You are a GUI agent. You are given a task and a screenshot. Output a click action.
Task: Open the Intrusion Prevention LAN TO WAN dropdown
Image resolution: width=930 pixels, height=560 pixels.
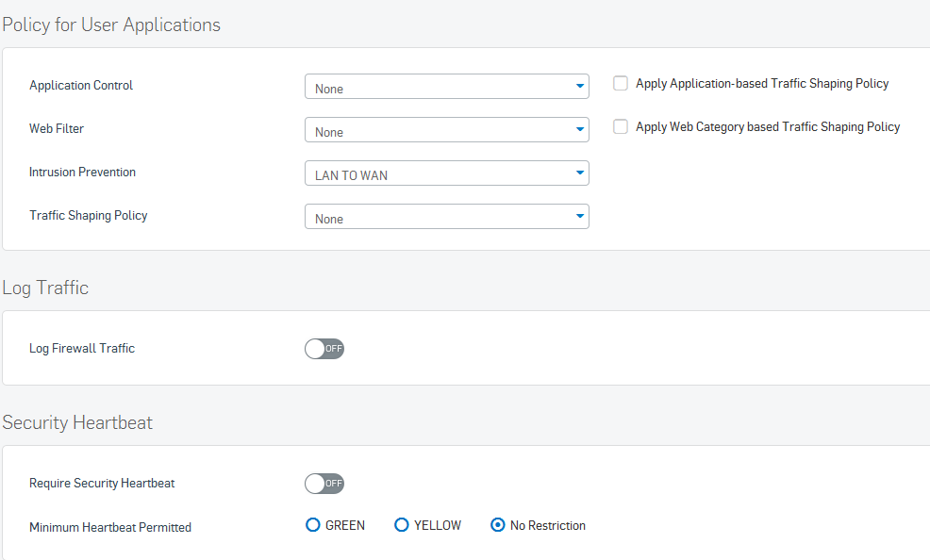(x=447, y=173)
